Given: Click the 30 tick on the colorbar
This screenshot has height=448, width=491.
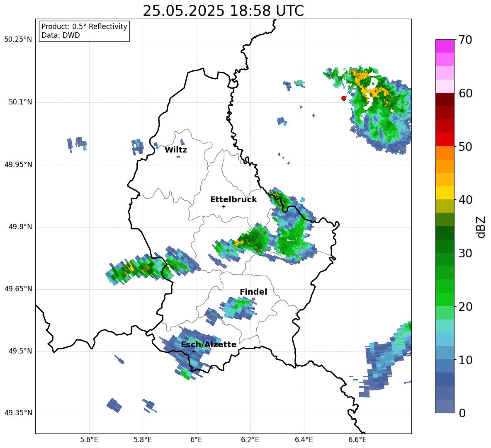Looking at the screenshot, I should tap(465, 253).
